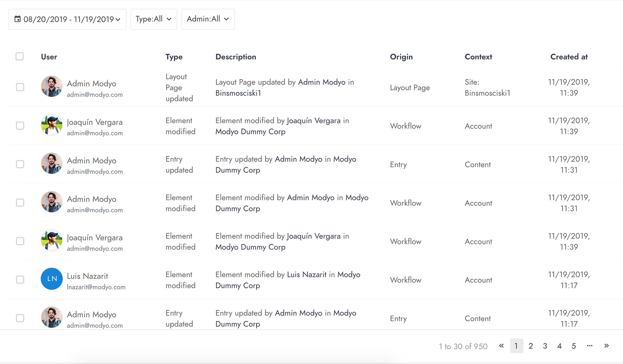Sort by the Created at column header
This screenshot has width=623, height=364.
[x=569, y=57]
